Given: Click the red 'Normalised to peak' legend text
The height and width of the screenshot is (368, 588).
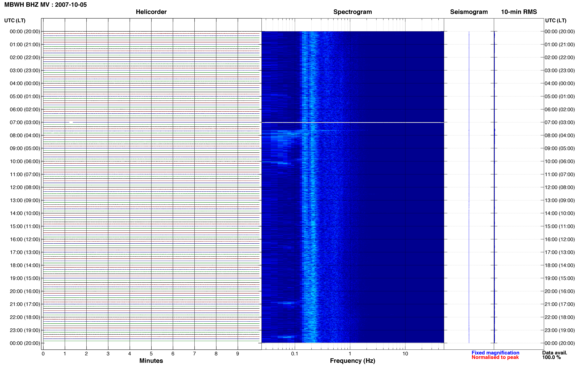Looking at the screenshot, I should (495, 357).
